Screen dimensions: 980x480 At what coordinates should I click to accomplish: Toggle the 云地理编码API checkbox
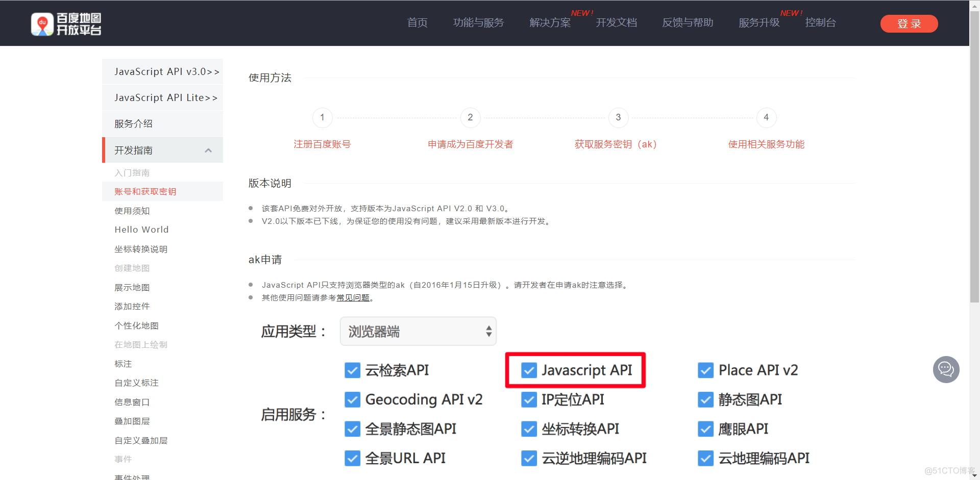point(705,458)
